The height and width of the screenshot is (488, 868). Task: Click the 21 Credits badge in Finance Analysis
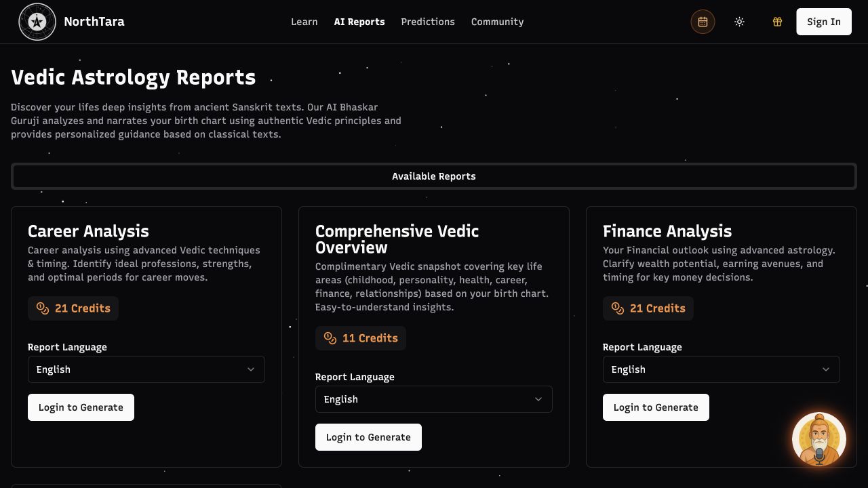tap(648, 308)
